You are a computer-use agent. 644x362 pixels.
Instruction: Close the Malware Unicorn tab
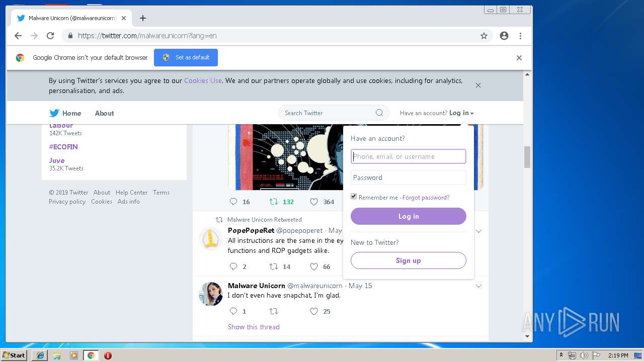(x=124, y=18)
